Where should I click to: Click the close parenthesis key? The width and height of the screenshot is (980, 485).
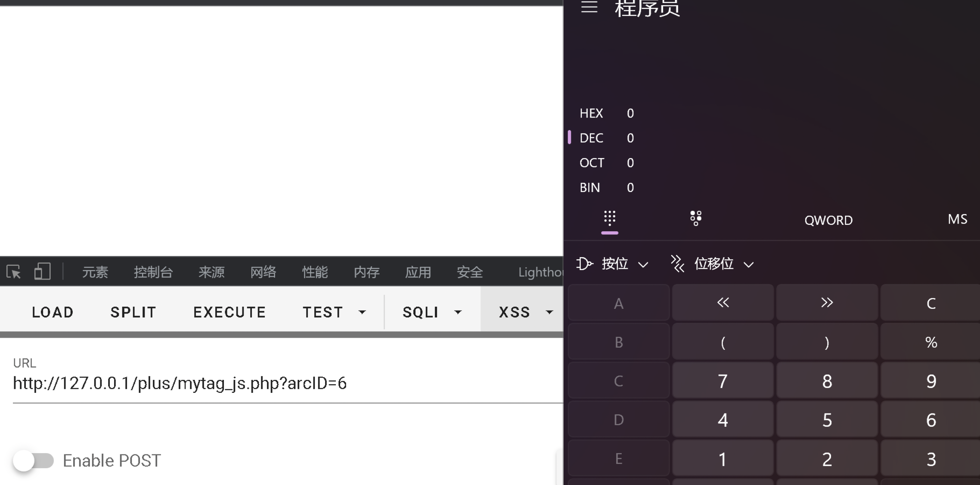point(827,342)
